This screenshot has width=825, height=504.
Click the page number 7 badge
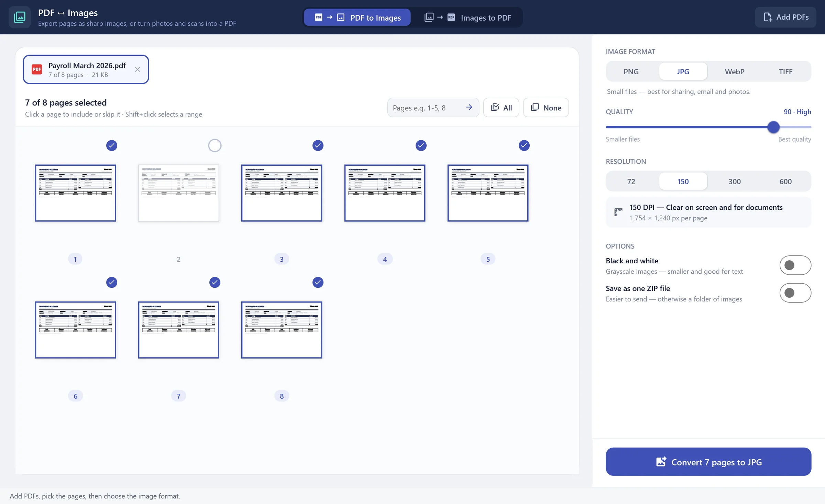pos(178,396)
